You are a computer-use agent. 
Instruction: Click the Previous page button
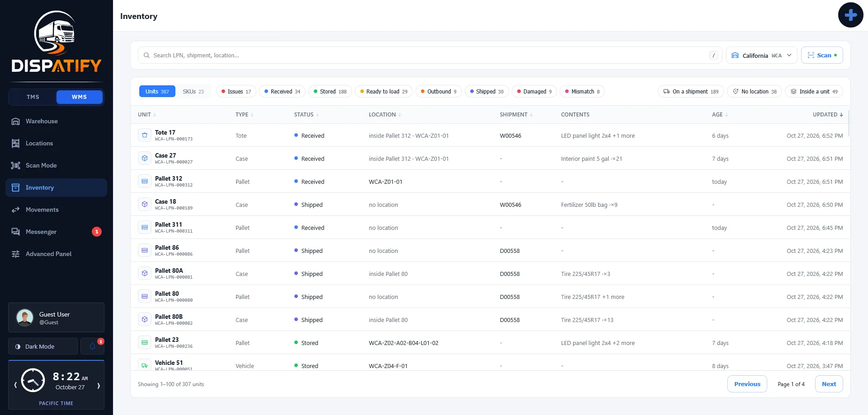[x=747, y=384]
